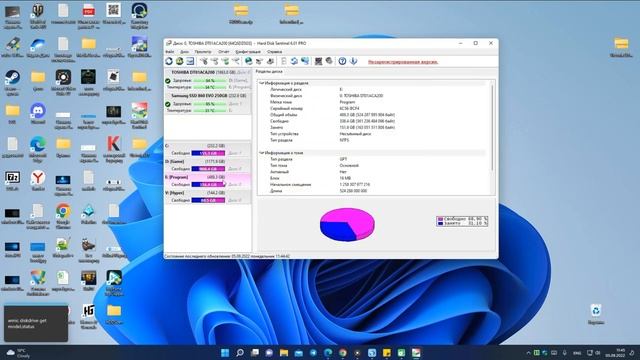Click the dark grid surface-test toolbar icon
The height and width of the screenshot is (360, 640).
(318, 61)
